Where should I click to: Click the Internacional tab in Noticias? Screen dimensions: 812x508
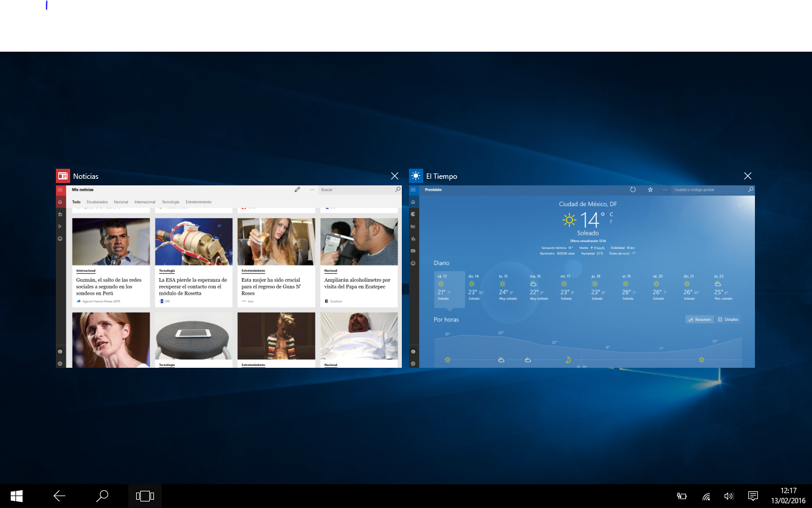[144, 202]
